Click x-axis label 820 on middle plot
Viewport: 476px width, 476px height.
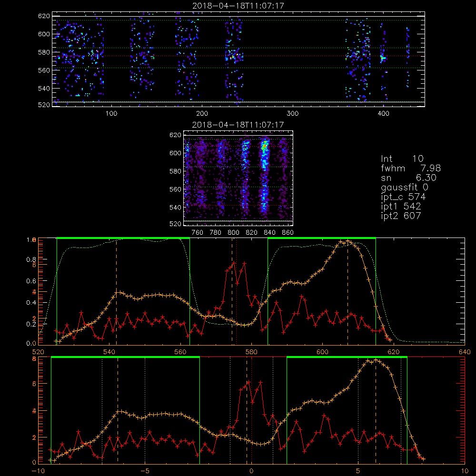coord(252,233)
